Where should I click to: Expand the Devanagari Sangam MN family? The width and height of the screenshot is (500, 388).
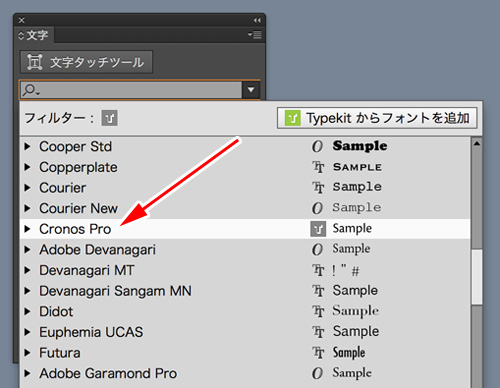(x=28, y=291)
